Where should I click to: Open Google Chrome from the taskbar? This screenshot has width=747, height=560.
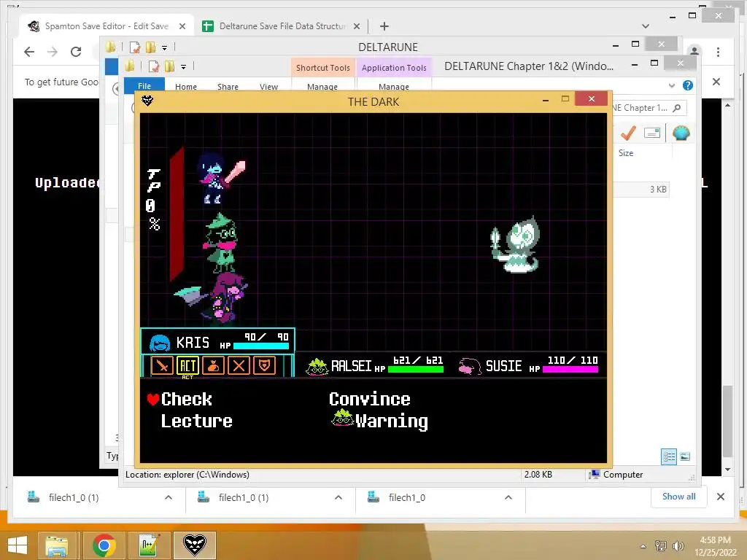pos(104,545)
